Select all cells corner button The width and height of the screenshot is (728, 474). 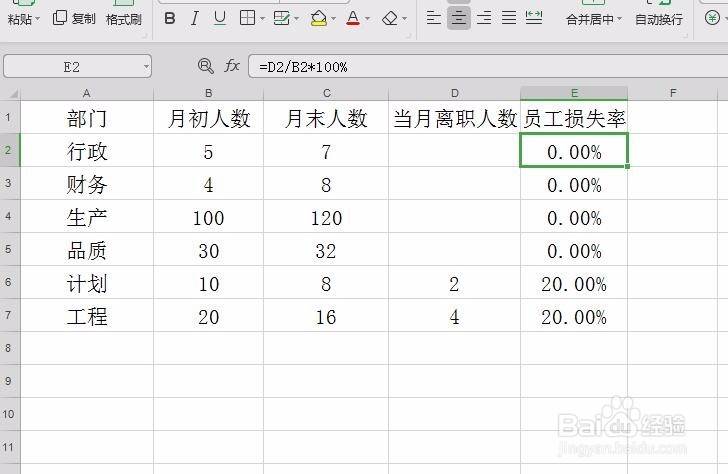point(10,93)
